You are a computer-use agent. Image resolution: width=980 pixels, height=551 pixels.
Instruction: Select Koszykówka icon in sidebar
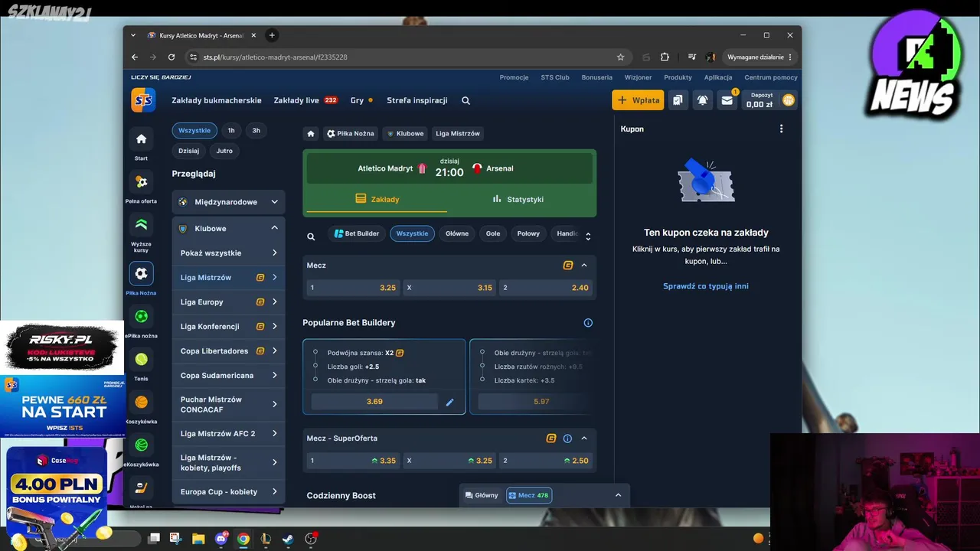coord(141,402)
